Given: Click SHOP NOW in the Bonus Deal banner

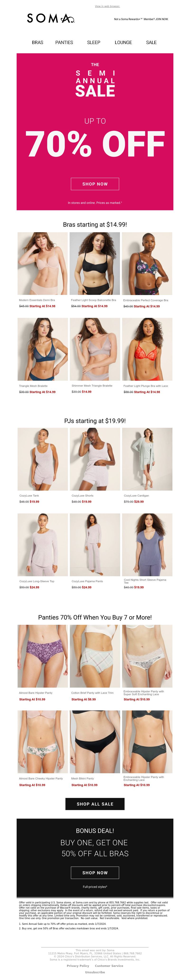Looking at the screenshot, I should pos(95,873).
